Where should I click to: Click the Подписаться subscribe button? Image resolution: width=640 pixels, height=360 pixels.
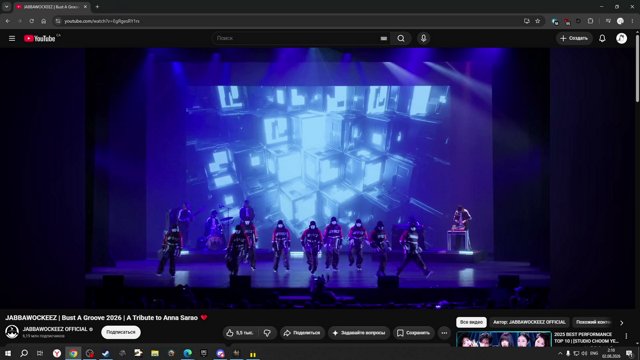click(121, 332)
